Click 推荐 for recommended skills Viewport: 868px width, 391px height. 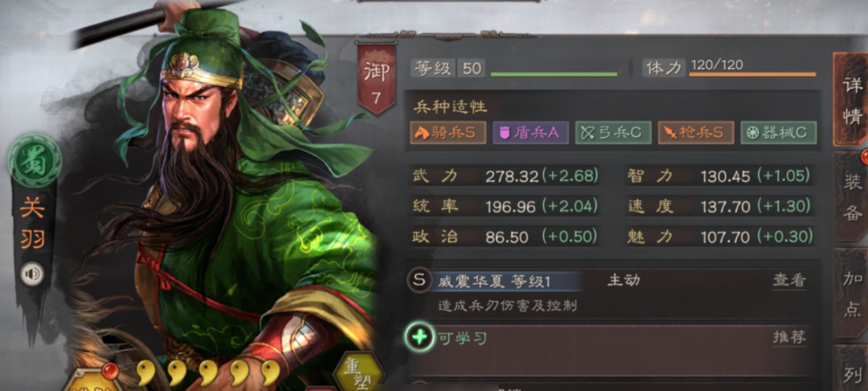tap(789, 338)
